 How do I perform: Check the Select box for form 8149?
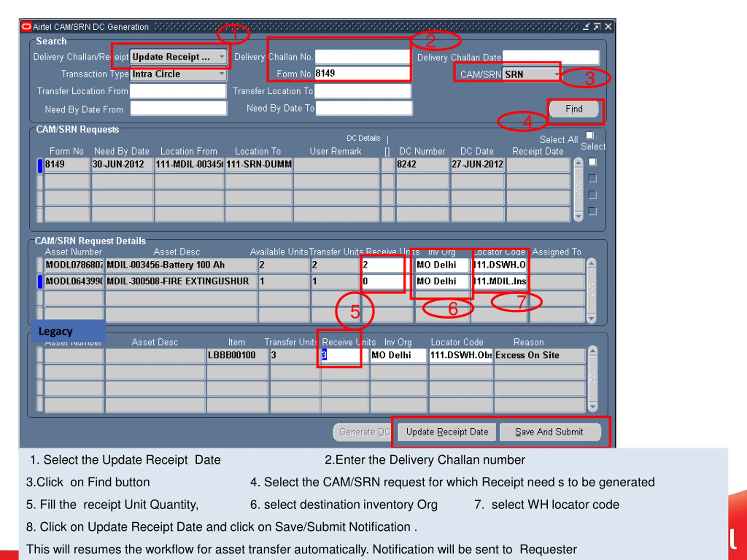(592, 162)
